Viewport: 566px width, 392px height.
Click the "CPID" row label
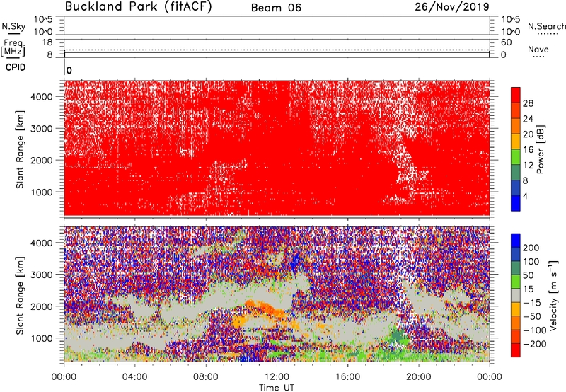[x=16, y=67]
